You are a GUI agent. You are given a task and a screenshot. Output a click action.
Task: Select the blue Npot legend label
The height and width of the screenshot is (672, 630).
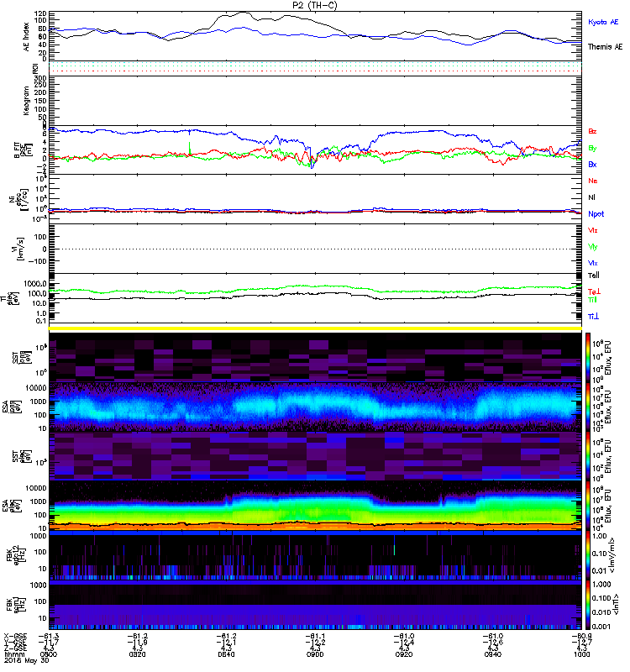tap(596, 214)
